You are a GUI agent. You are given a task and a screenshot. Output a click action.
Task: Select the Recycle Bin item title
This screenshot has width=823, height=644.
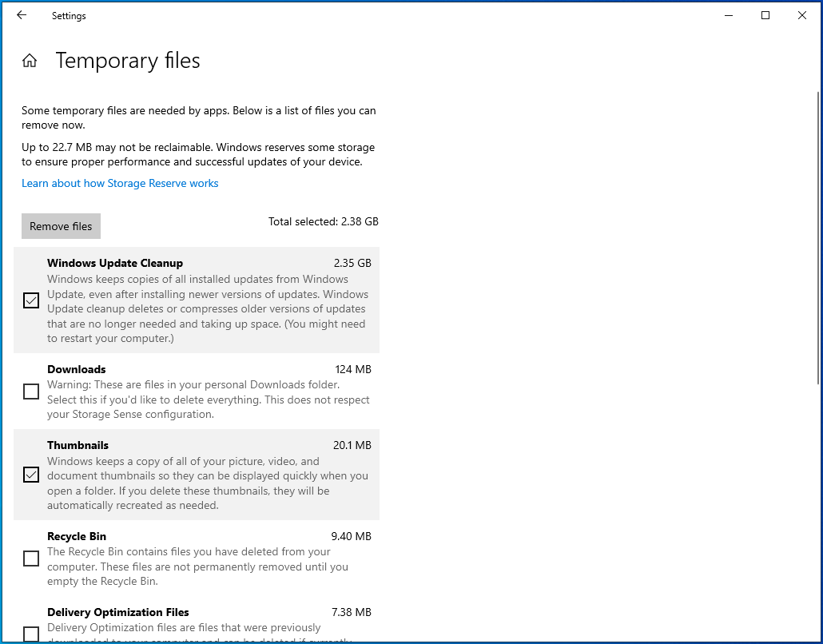(x=77, y=536)
